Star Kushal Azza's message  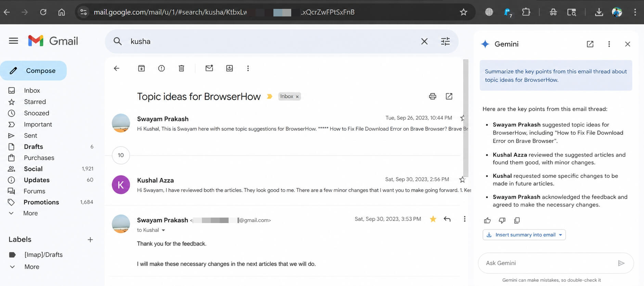tap(462, 180)
